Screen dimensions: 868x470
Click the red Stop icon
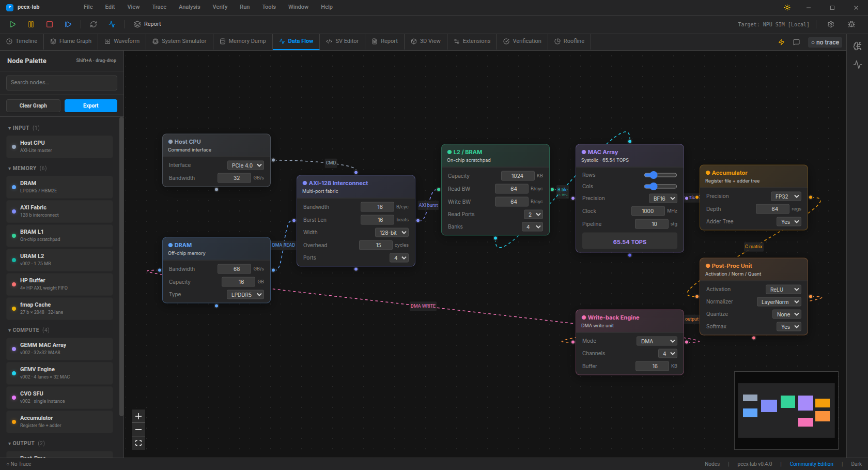[50, 24]
